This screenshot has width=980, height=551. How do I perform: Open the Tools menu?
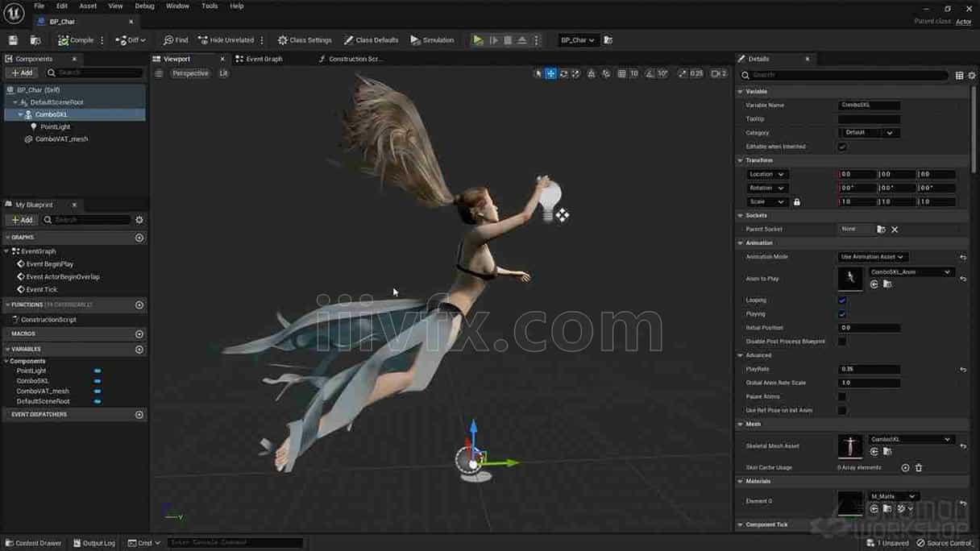point(210,6)
